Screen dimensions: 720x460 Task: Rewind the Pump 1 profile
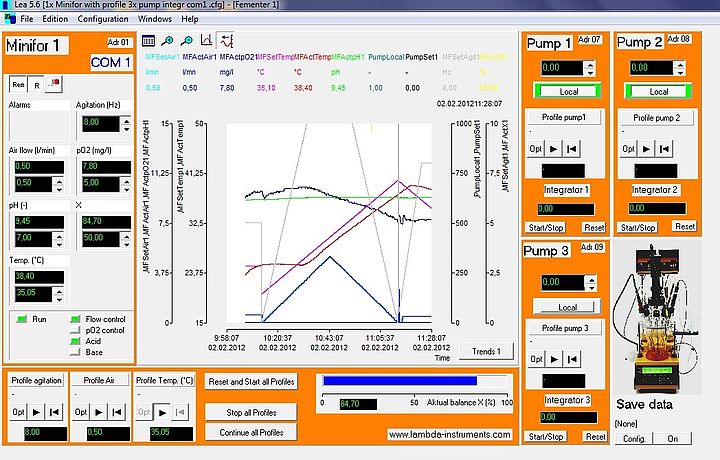click(x=572, y=149)
